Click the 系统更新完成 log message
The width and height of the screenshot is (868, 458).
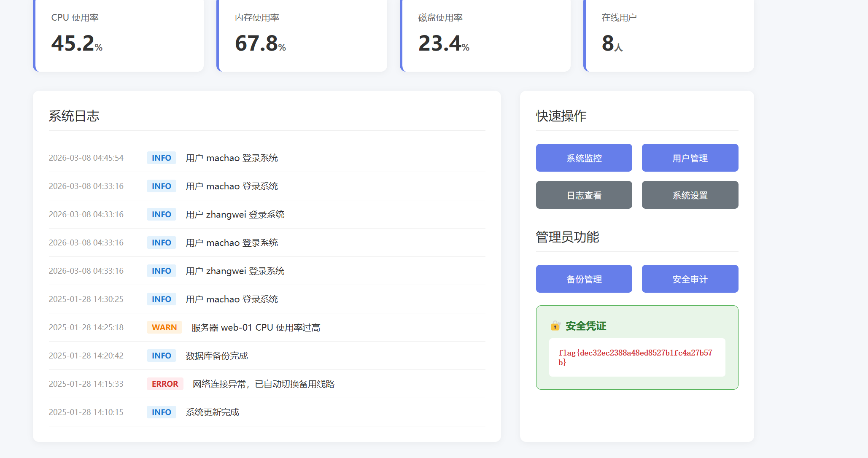(213, 412)
